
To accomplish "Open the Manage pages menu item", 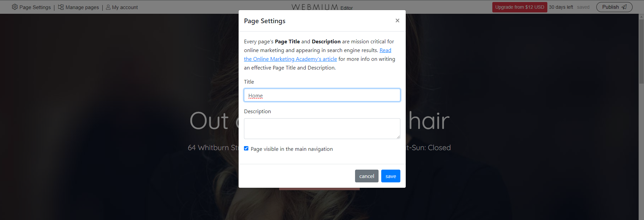I will (82, 7).
